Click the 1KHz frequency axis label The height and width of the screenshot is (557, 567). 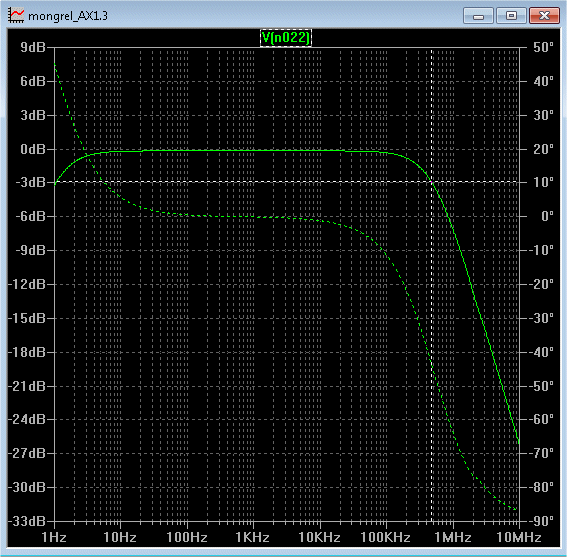253,537
